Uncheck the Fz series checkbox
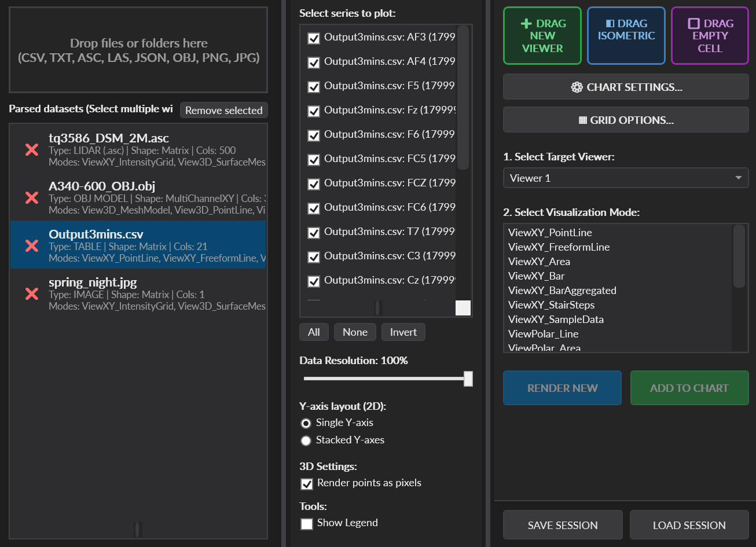Screen dimensions: 756x547 tap(314, 111)
